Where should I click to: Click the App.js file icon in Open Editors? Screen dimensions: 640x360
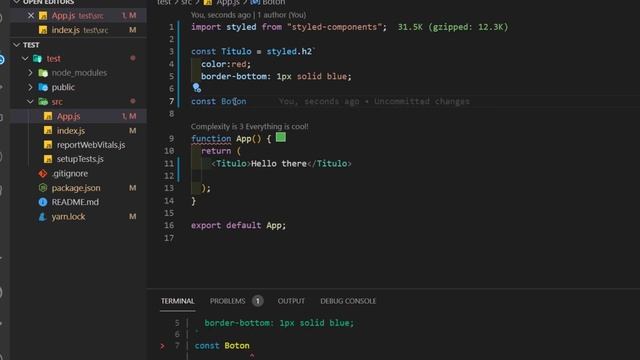pos(43,16)
